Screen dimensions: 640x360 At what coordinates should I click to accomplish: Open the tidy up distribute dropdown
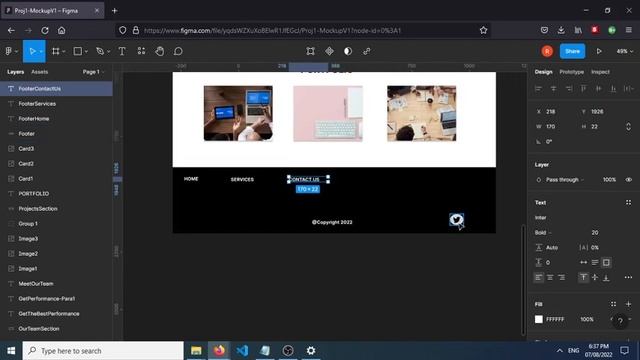[629, 89]
